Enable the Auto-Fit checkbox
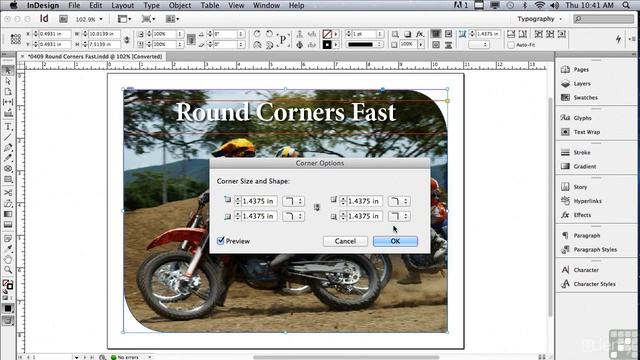The width and height of the screenshot is (640, 360). pos(511,45)
